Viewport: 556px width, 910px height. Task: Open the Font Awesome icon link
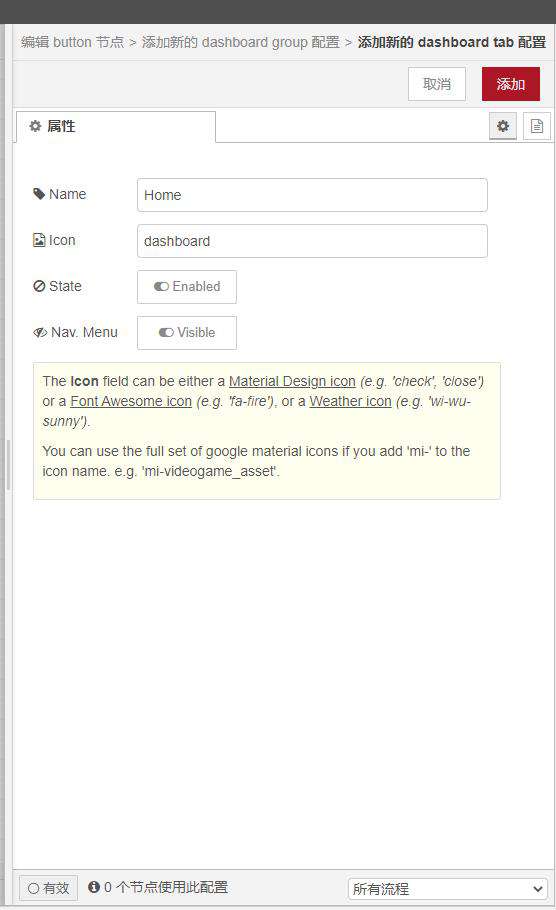point(131,401)
